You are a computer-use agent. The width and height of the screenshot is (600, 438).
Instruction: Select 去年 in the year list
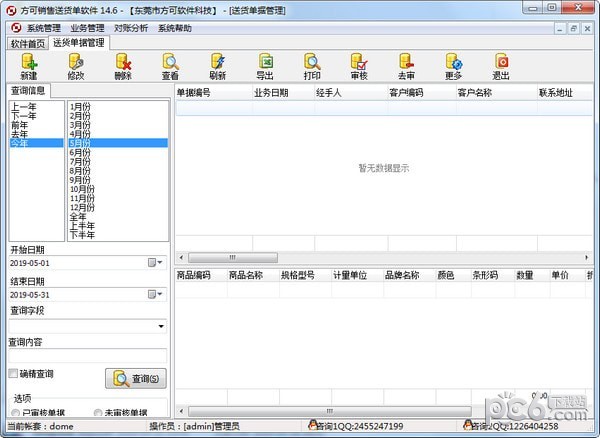coord(36,134)
